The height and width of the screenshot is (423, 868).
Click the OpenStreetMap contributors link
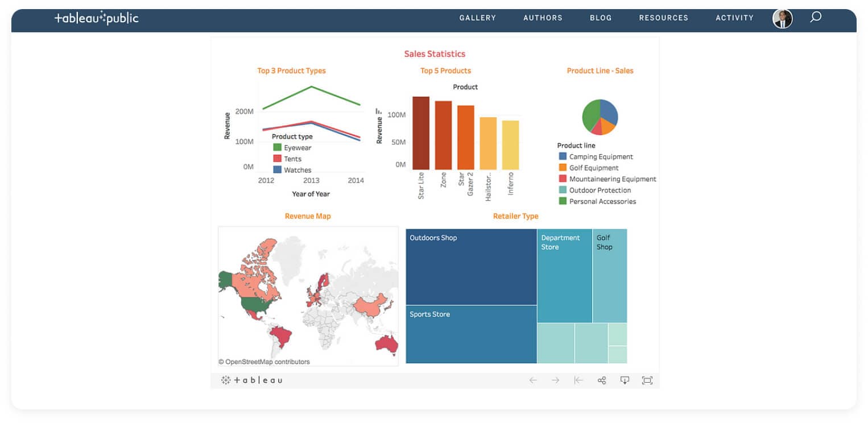(x=264, y=361)
